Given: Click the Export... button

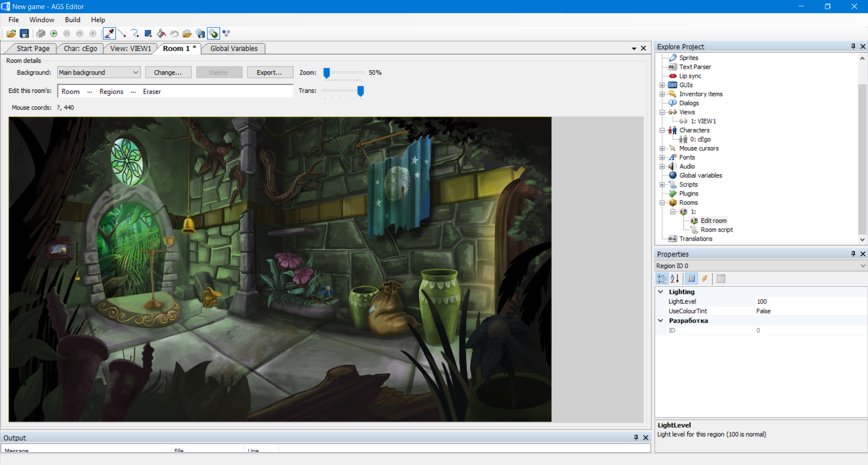Looking at the screenshot, I should [269, 72].
